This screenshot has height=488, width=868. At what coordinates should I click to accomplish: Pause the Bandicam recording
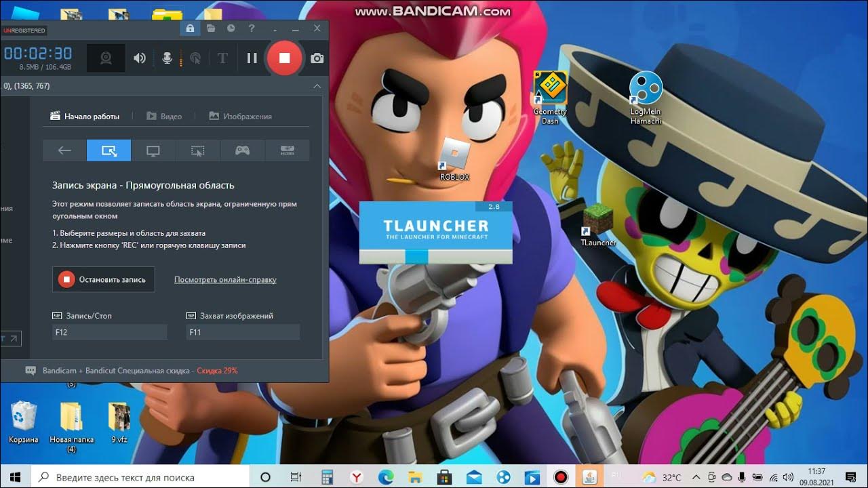(252, 58)
